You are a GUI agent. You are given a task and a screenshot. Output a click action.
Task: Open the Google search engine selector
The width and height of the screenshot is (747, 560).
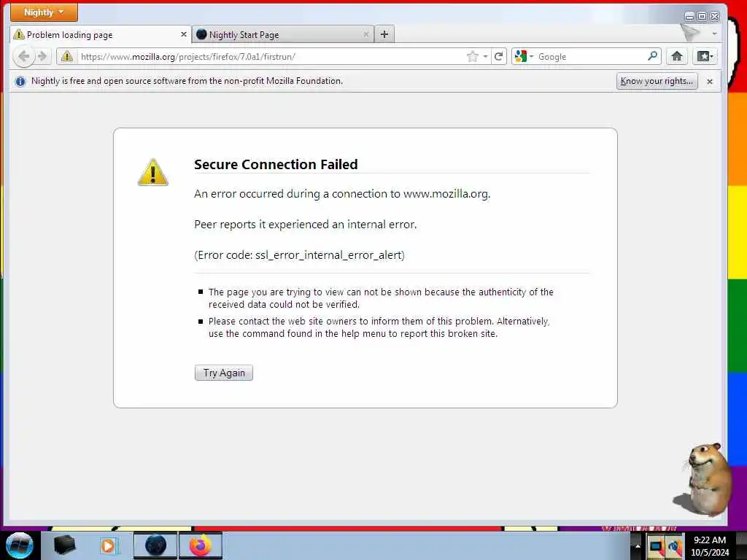(524, 57)
